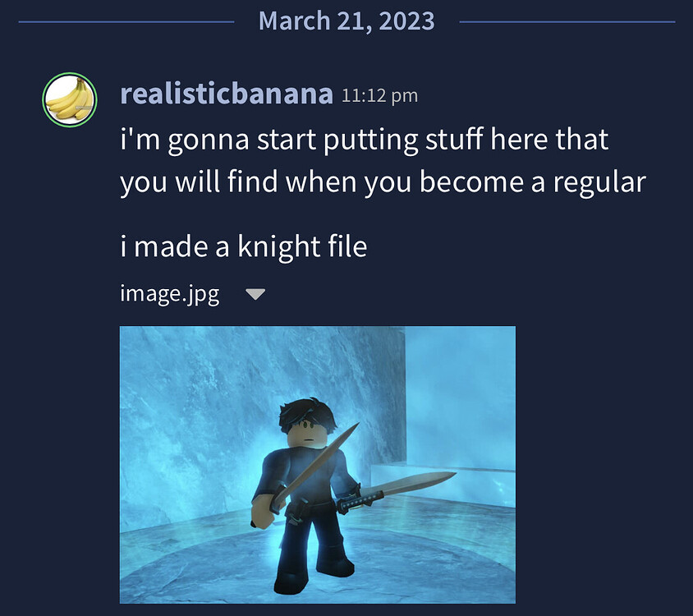This screenshot has width=693, height=616.
Task: Click the March 21, 2023 date divider
Action: coord(346,21)
